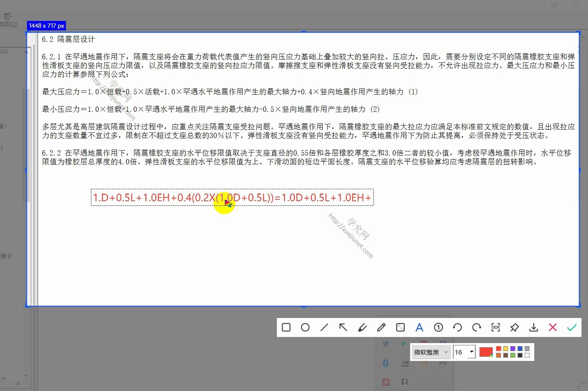Choose the yellow color swatch

tap(505, 349)
